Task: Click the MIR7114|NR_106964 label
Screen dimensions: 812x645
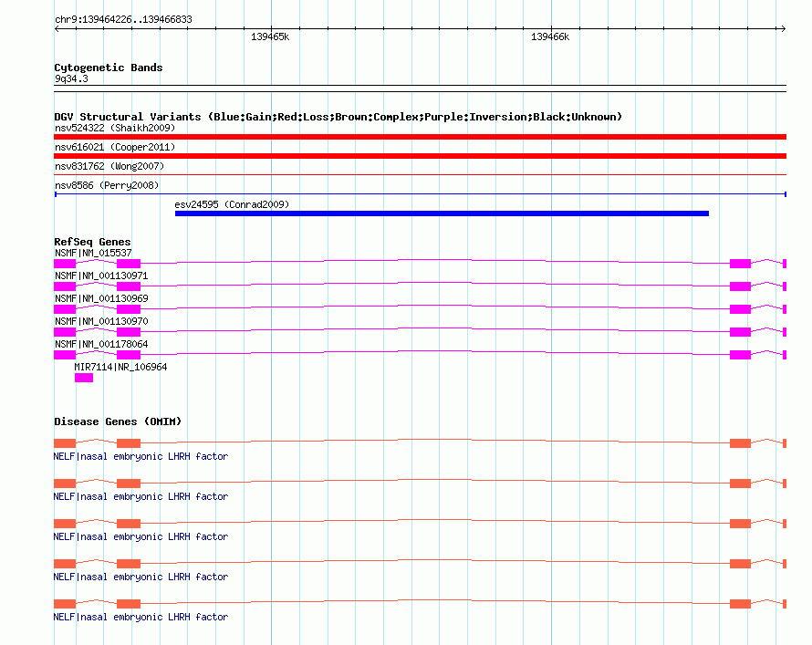Action: (120, 367)
